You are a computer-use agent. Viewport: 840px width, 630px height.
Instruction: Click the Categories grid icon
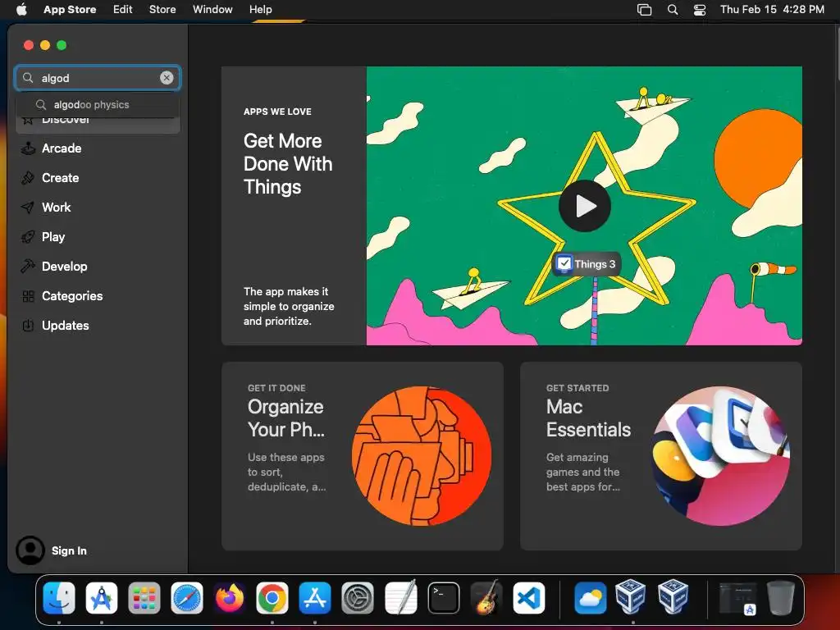(28, 295)
